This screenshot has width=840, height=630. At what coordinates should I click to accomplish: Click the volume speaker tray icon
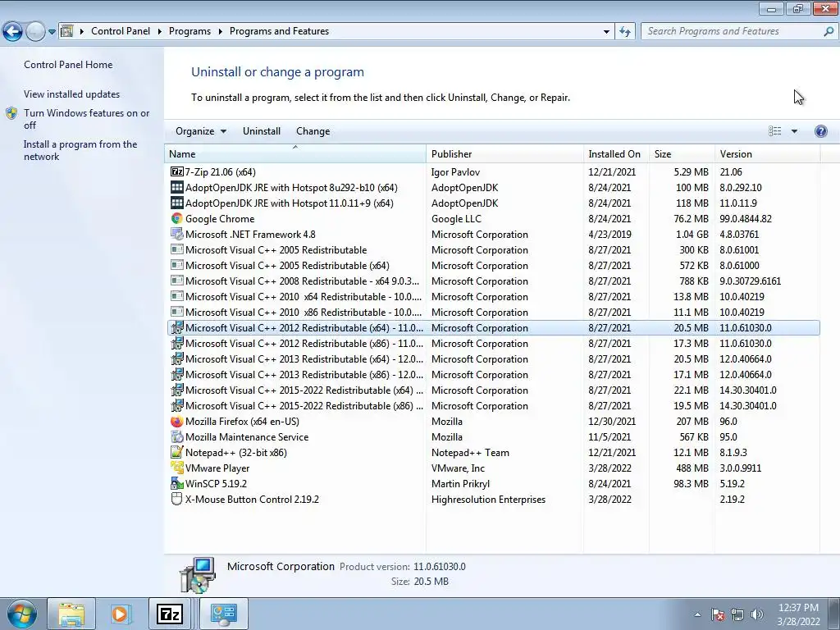point(756,614)
